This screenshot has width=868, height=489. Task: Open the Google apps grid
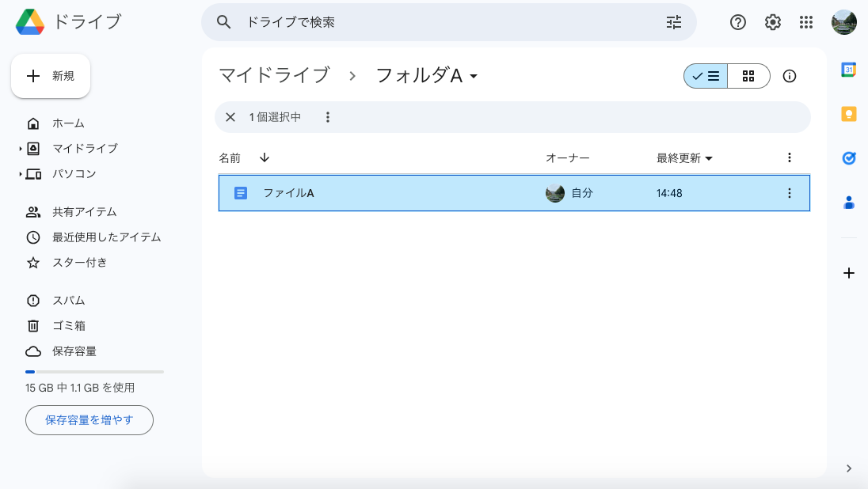click(806, 22)
